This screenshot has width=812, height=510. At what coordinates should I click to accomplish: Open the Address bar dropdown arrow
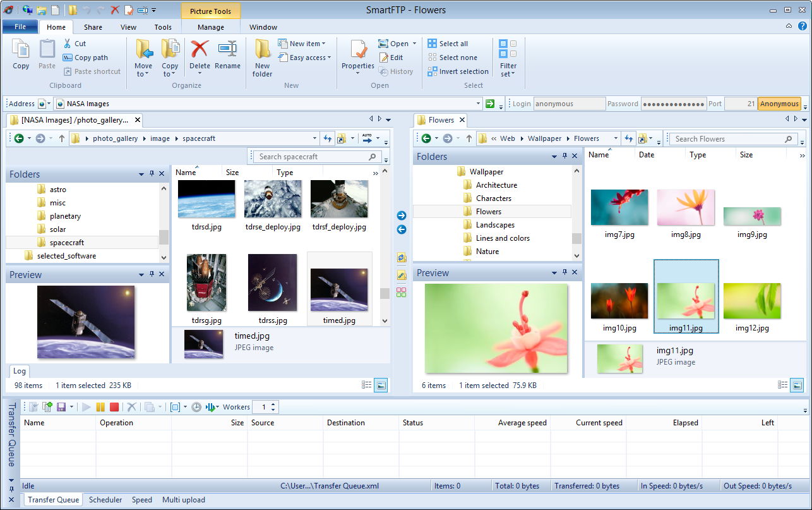tap(478, 104)
